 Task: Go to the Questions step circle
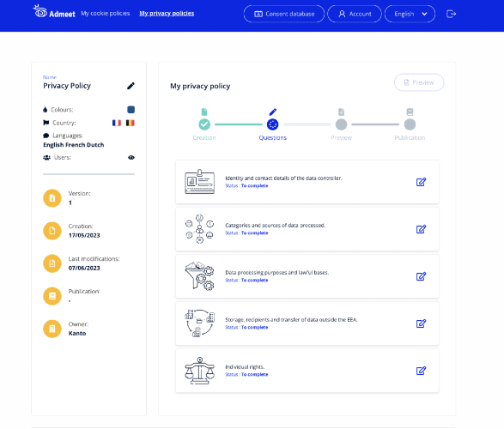[272, 124]
